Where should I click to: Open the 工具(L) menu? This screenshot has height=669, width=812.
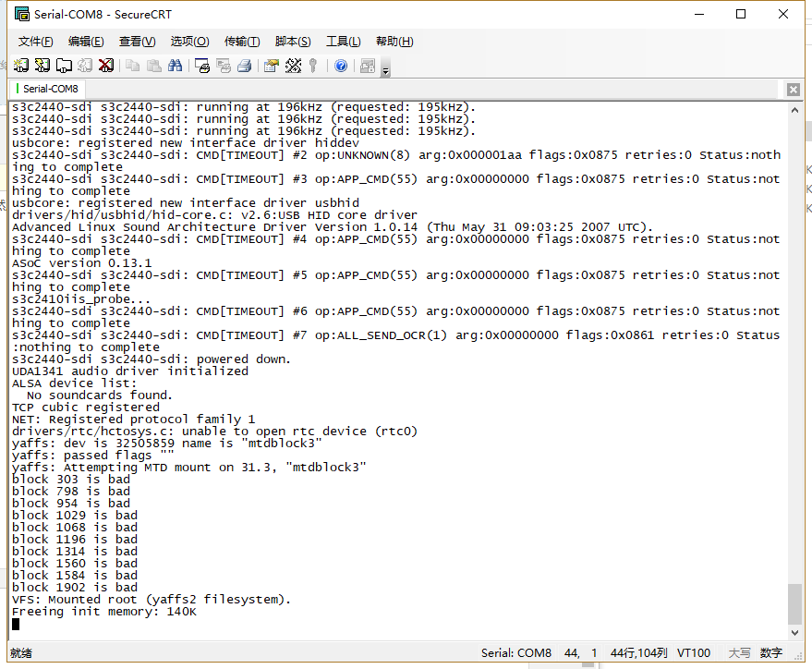[x=344, y=42]
